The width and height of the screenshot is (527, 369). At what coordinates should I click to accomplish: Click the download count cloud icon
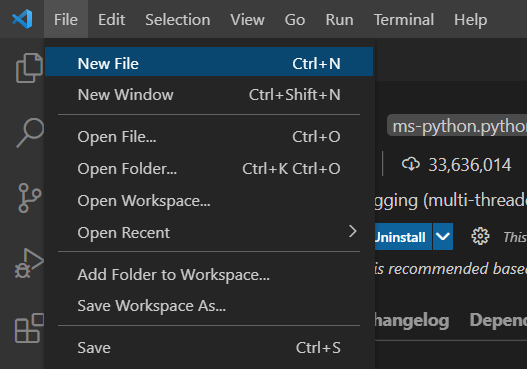click(x=411, y=164)
